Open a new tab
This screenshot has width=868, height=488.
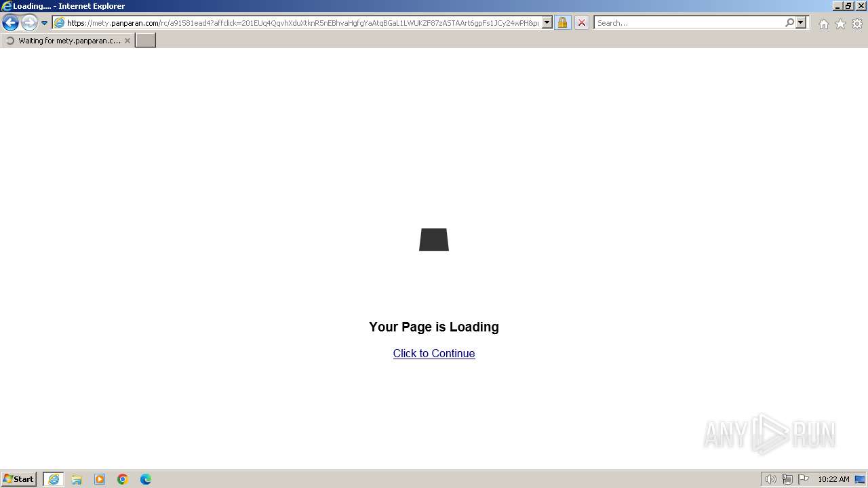(146, 41)
